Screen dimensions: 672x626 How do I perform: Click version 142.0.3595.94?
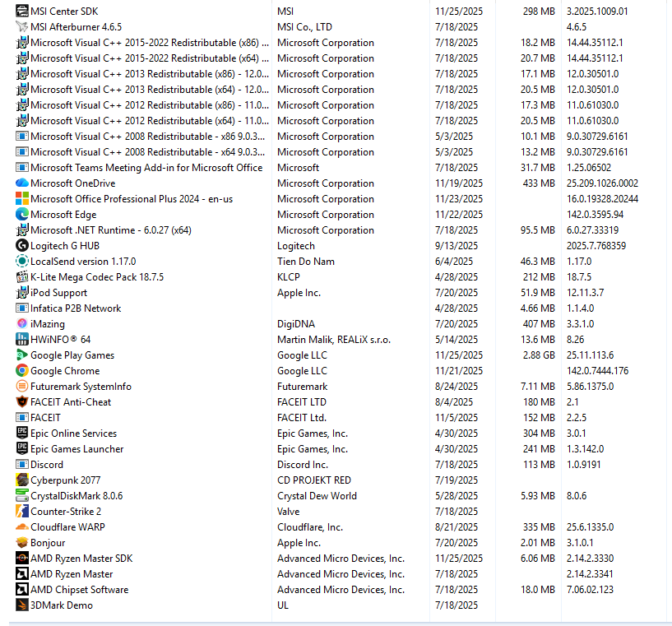[x=595, y=214]
